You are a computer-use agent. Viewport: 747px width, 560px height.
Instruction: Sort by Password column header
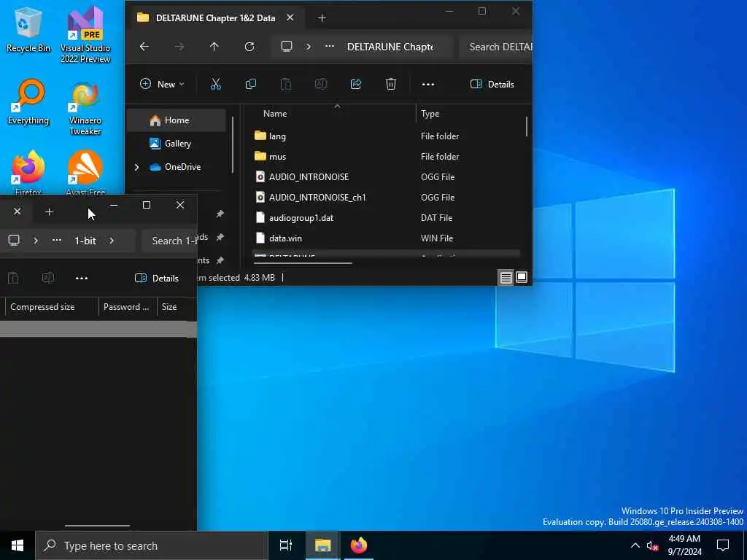[128, 307]
